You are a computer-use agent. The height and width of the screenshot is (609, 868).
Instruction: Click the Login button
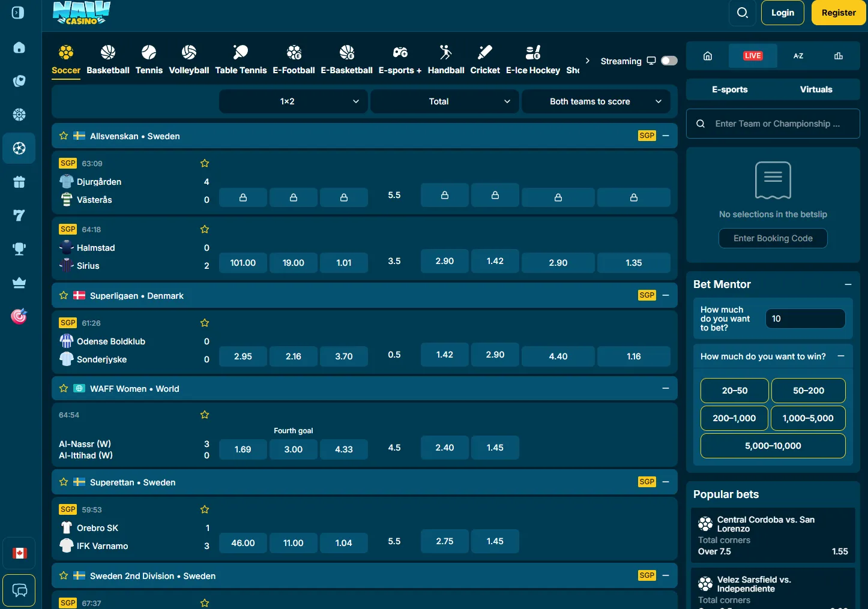[783, 13]
